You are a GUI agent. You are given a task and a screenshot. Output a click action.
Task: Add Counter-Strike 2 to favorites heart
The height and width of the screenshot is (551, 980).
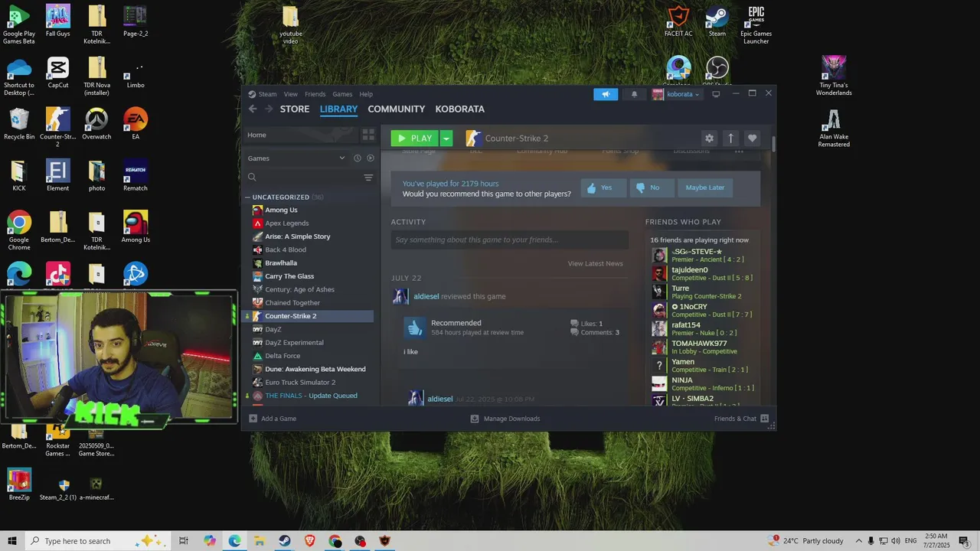click(752, 139)
